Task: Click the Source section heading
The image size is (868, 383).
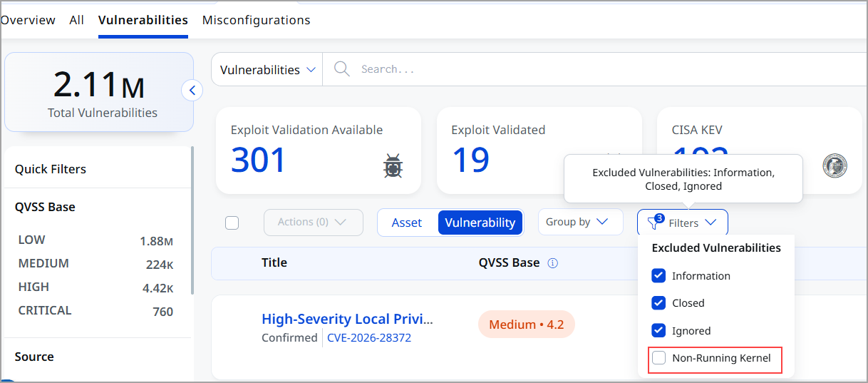Action: [34, 357]
